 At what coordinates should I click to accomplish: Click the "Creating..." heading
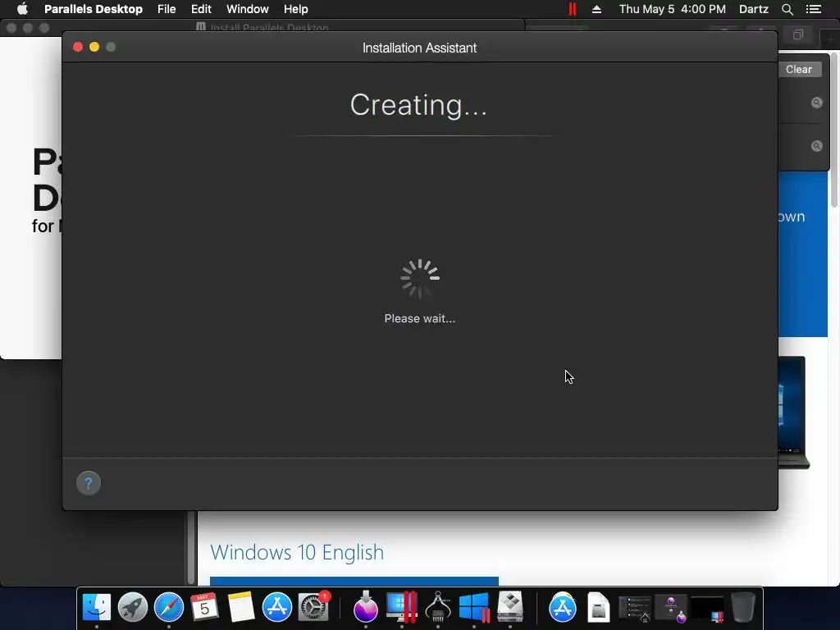(419, 104)
